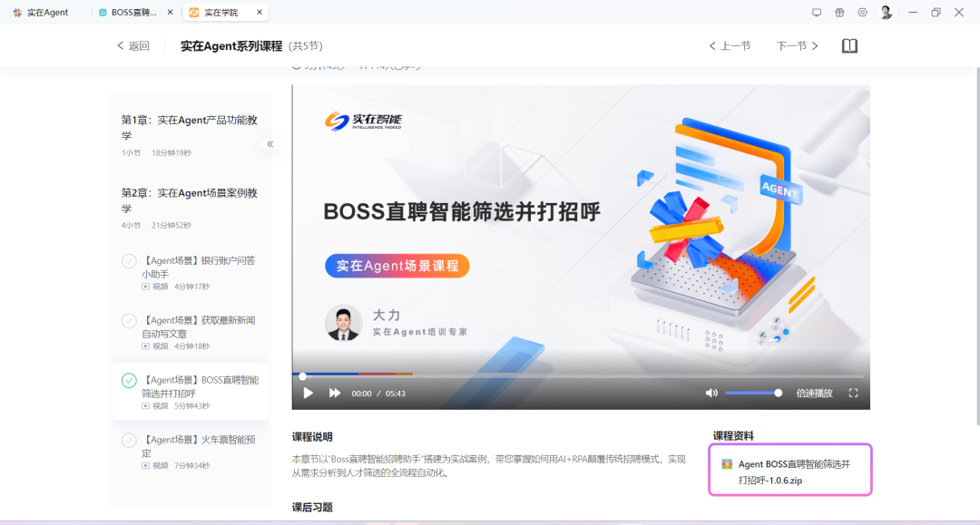Click the 课程资料 heading
This screenshot has width=980, height=525.
(x=733, y=436)
